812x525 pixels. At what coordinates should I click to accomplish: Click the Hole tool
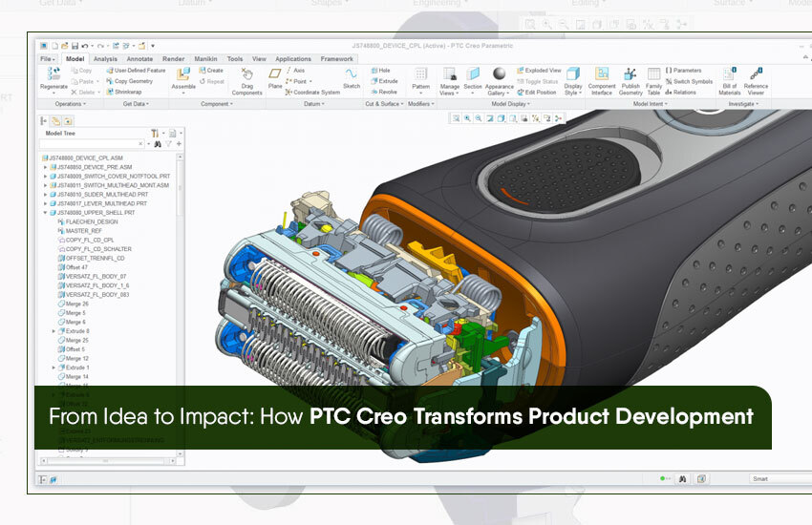(380, 71)
